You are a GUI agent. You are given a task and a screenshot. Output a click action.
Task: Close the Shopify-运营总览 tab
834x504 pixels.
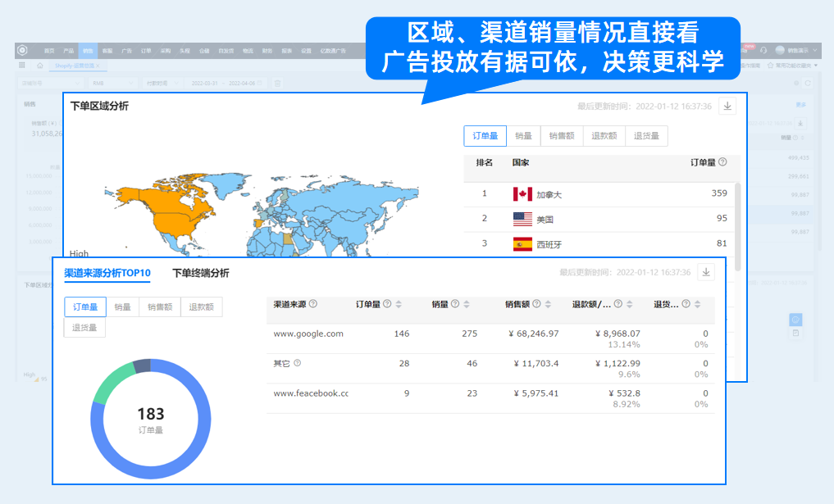click(98, 66)
